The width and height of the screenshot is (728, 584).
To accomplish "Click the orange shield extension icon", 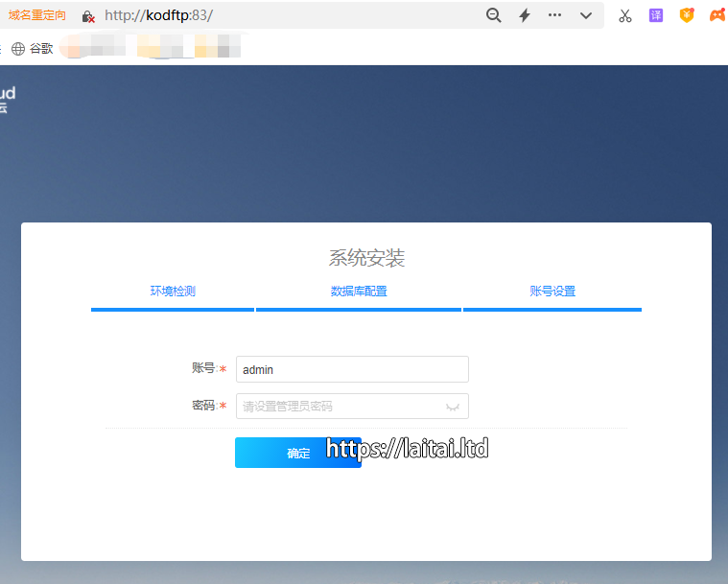I will pyautogui.click(x=687, y=15).
